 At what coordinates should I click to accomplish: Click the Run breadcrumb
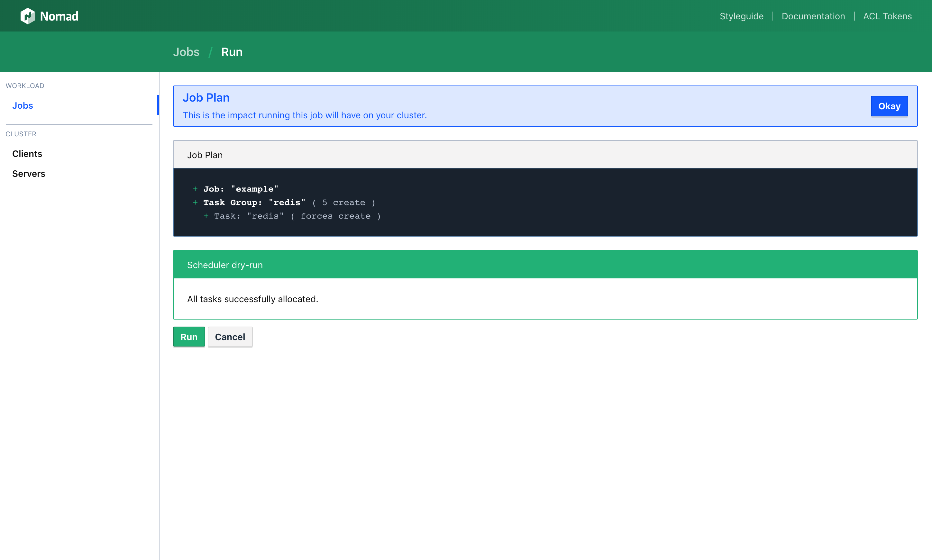tap(232, 52)
